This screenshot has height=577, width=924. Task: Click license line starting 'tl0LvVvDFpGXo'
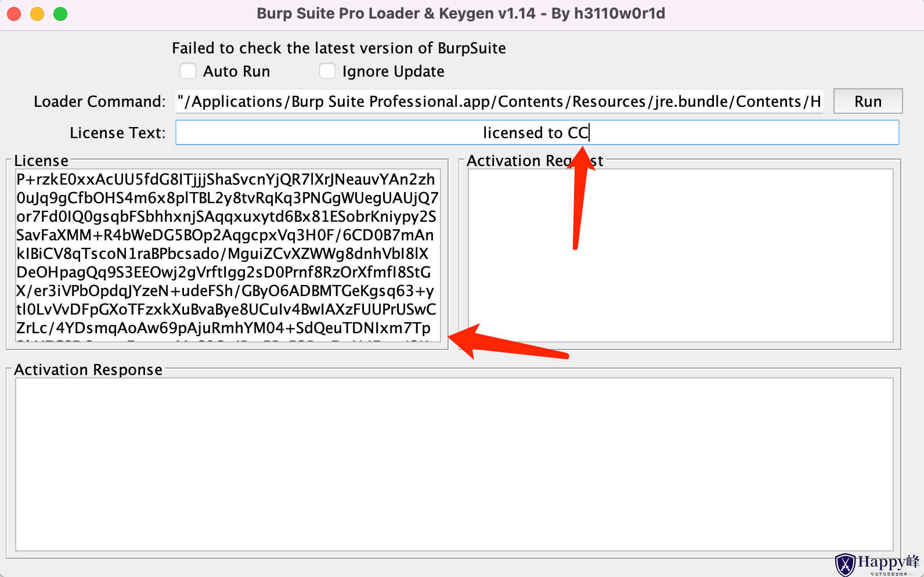click(x=226, y=309)
